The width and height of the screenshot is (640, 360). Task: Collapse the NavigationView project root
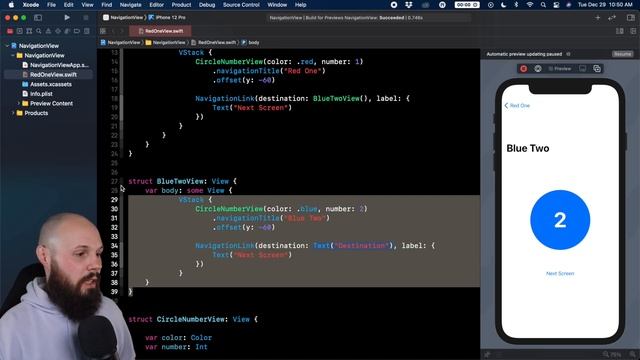click(x=7, y=46)
